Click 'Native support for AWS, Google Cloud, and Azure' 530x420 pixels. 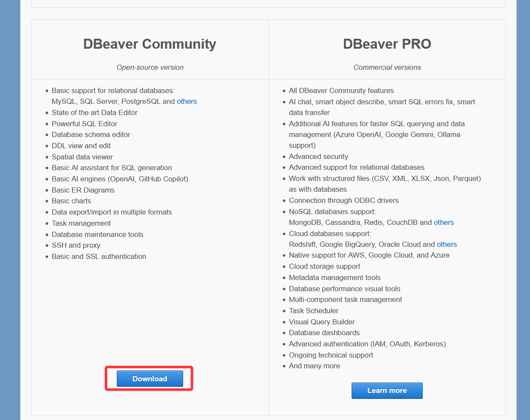click(369, 255)
